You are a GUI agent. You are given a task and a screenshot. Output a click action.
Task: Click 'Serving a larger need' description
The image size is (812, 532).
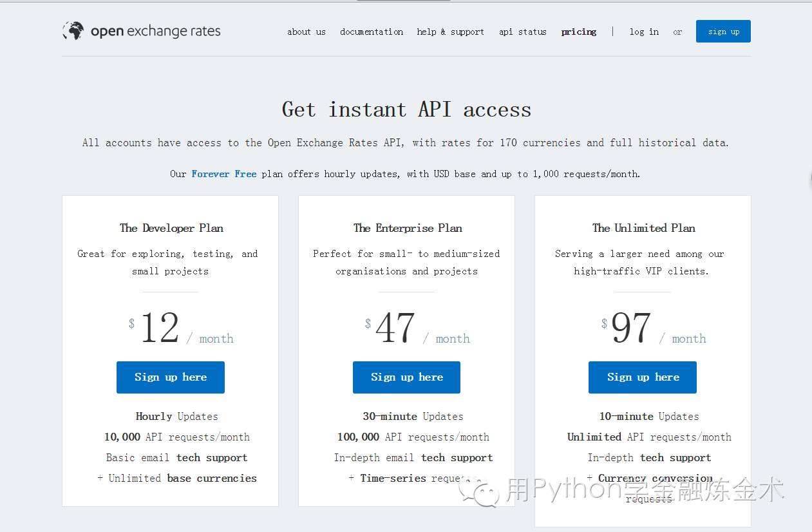(x=640, y=263)
